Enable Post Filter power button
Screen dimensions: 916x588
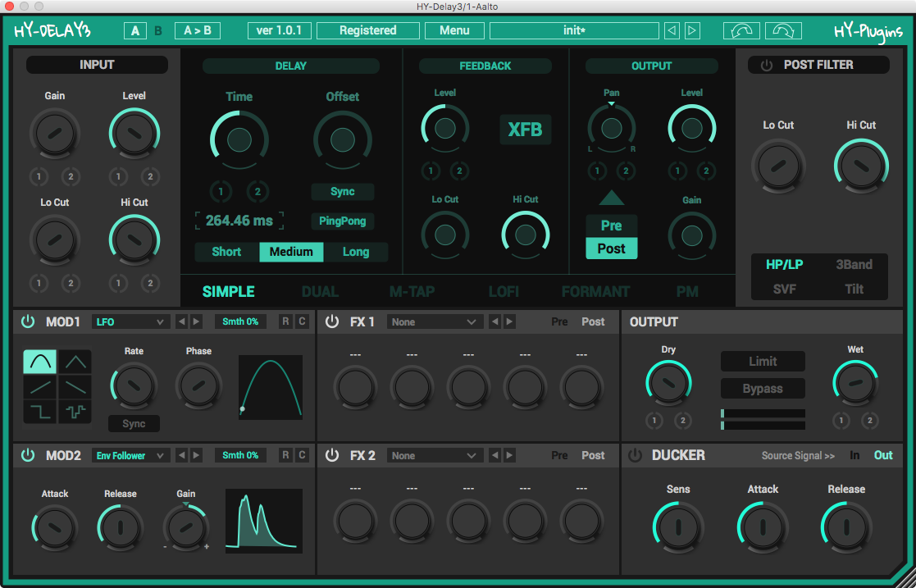click(x=767, y=65)
